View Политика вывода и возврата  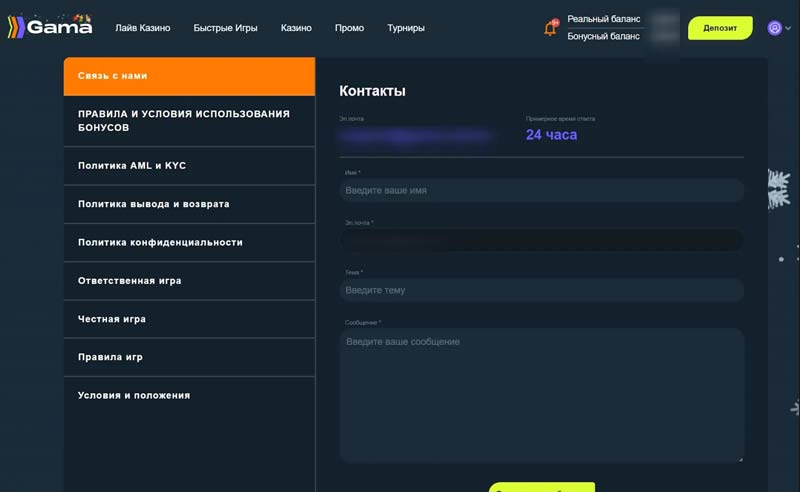click(x=189, y=204)
